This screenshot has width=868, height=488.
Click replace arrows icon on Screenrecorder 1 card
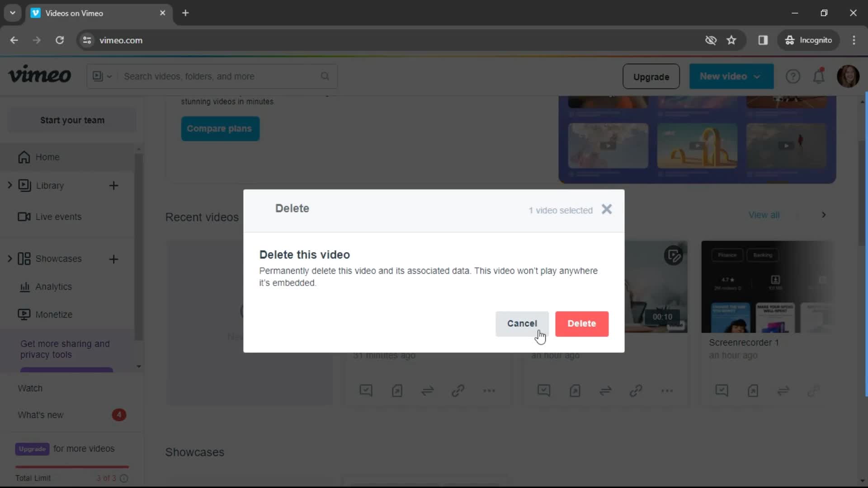point(783,391)
